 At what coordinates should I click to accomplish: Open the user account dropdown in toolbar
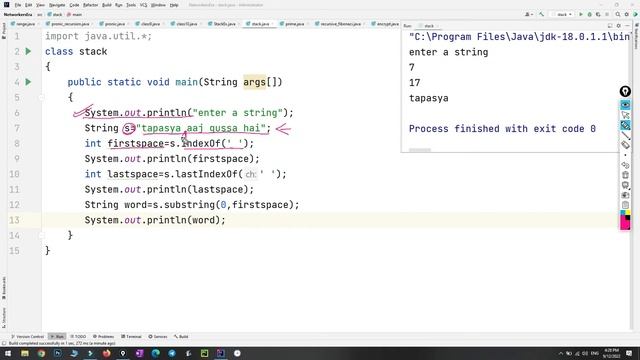[529, 14]
